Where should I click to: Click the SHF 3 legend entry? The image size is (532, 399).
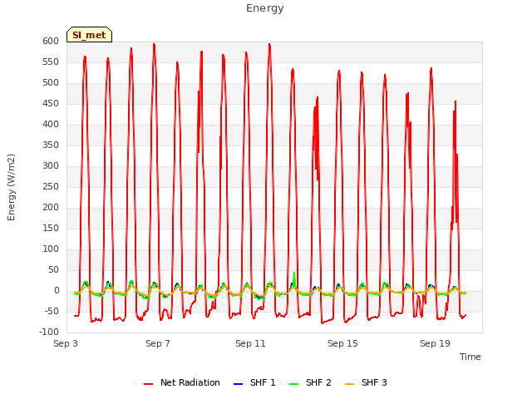point(366,382)
